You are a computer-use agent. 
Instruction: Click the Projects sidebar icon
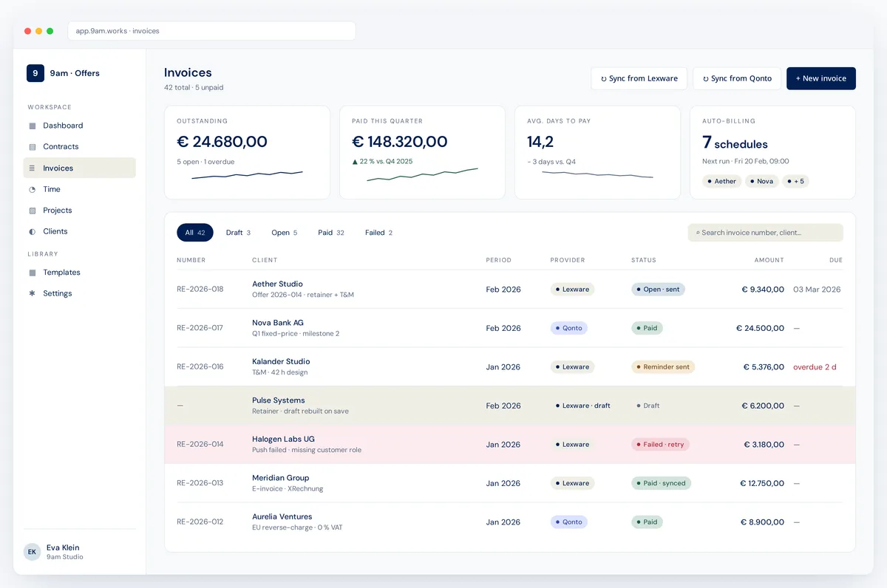pyautogui.click(x=32, y=211)
